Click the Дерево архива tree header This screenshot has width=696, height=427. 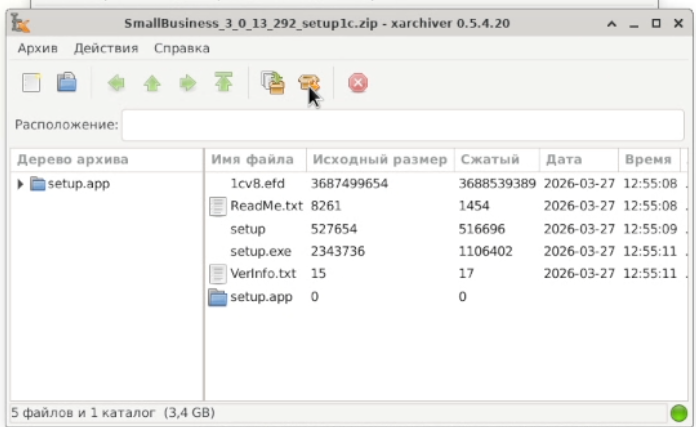107,160
